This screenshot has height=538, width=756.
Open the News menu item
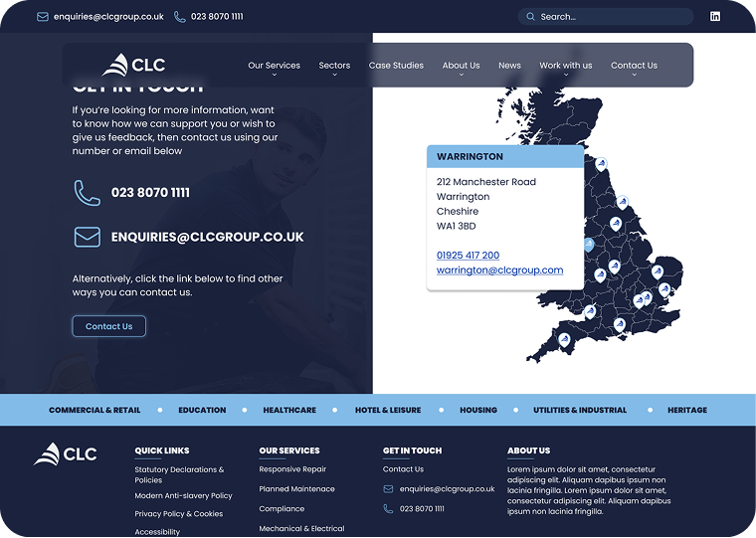509,65
